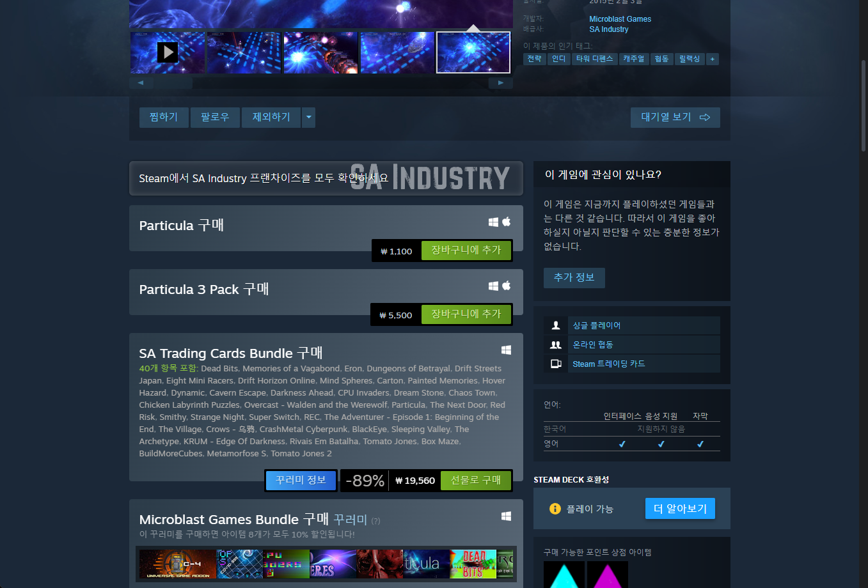This screenshot has width=868, height=588.
Task: Select the highlighted fifth screenshot thumbnail
Action: [473, 52]
